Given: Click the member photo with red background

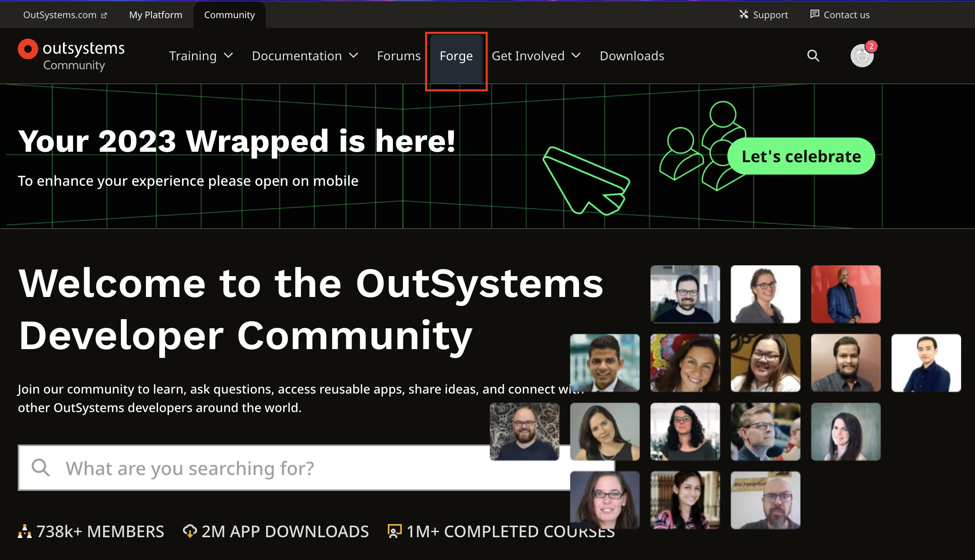Looking at the screenshot, I should (846, 294).
